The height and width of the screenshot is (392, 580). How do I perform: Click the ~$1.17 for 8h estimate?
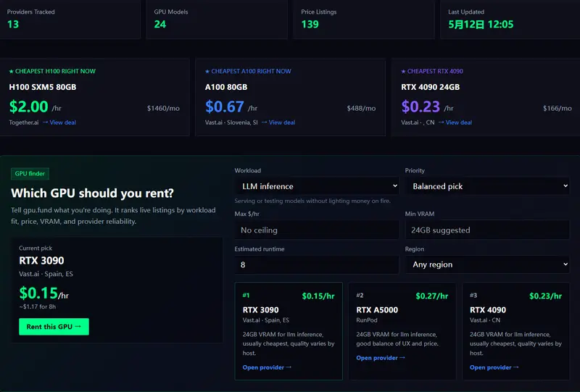[38, 306]
